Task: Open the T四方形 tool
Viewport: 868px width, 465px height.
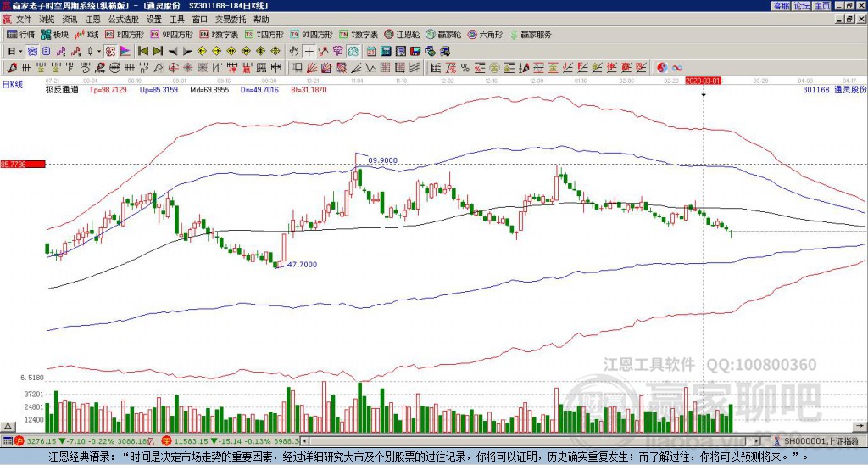Action: click(x=264, y=34)
